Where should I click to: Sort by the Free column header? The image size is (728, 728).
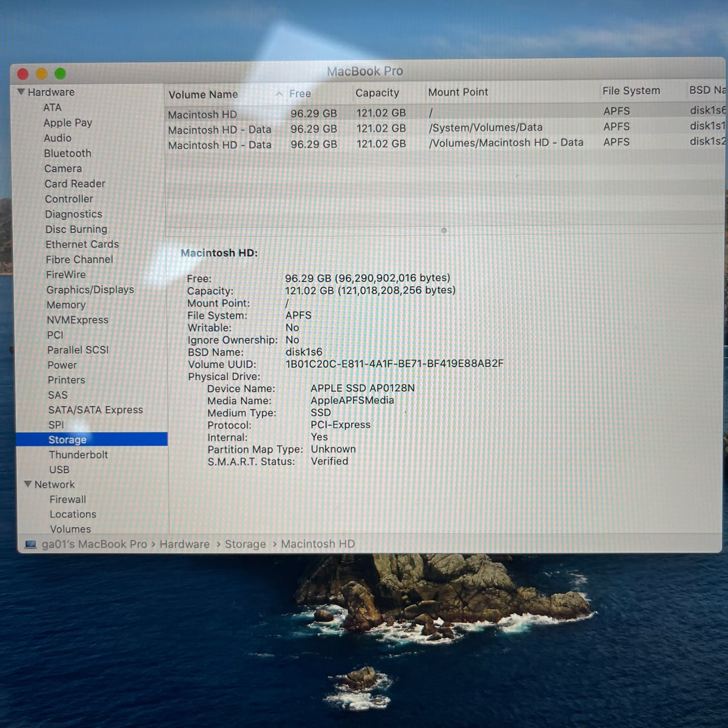point(300,94)
